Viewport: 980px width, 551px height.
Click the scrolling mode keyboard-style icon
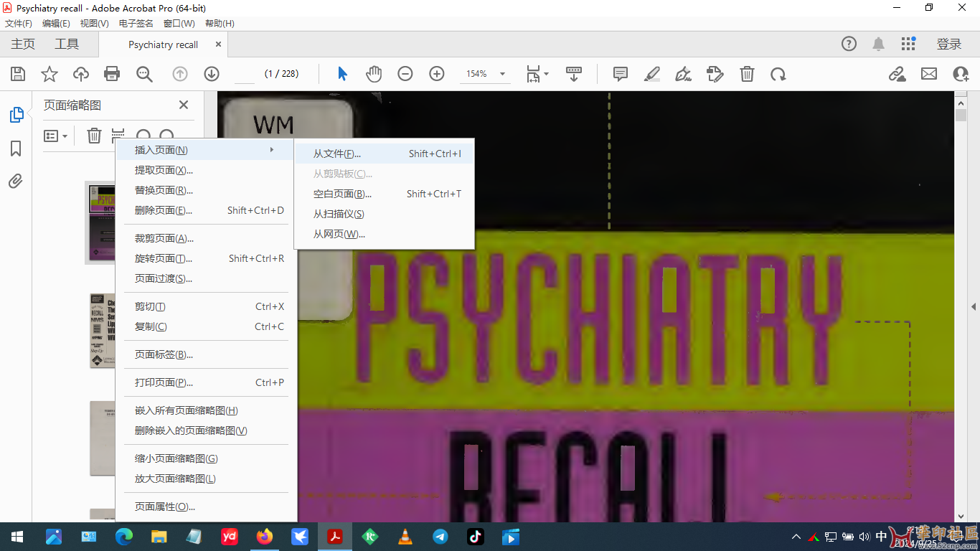[574, 74]
